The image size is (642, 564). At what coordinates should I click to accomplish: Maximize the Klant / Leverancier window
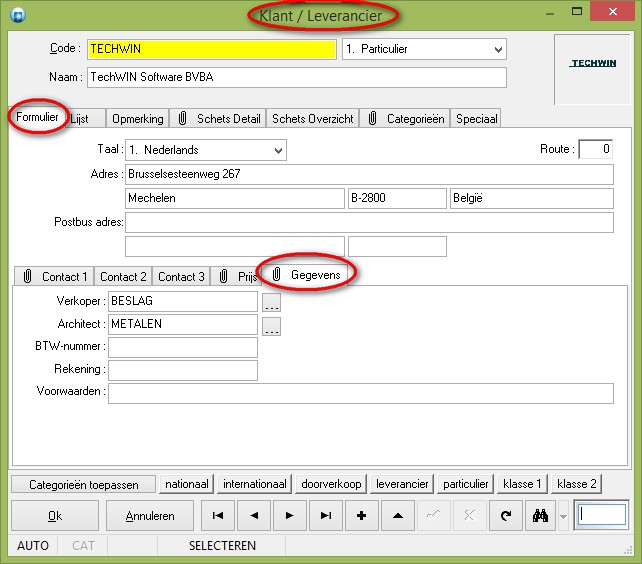pos(577,11)
